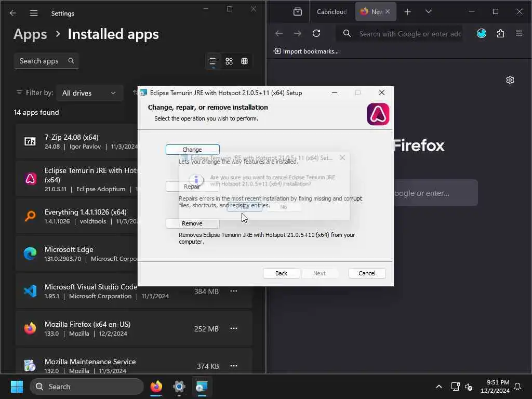Click the Search apps input field
This screenshot has width=532, height=399.
coord(46,61)
